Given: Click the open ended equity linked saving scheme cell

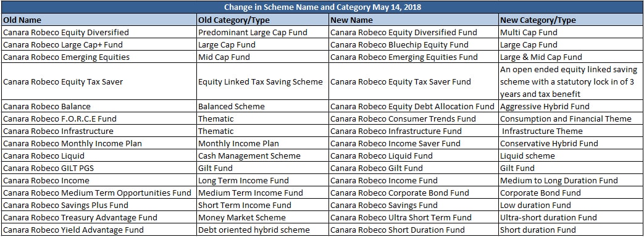Looking at the screenshot, I should click(571, 81).
